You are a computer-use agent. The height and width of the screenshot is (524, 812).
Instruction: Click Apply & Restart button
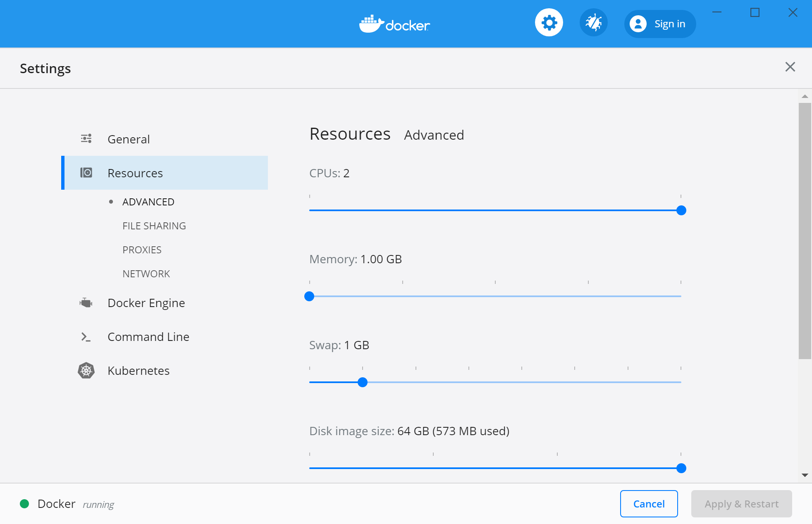(x=741, y=504)
